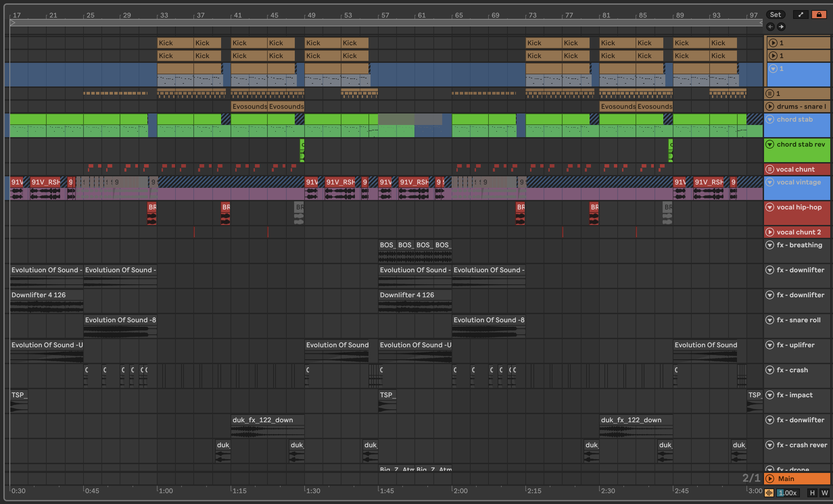Collapse the chord stab rev track
The image size is (833, 504).
[x=770, y=144]
